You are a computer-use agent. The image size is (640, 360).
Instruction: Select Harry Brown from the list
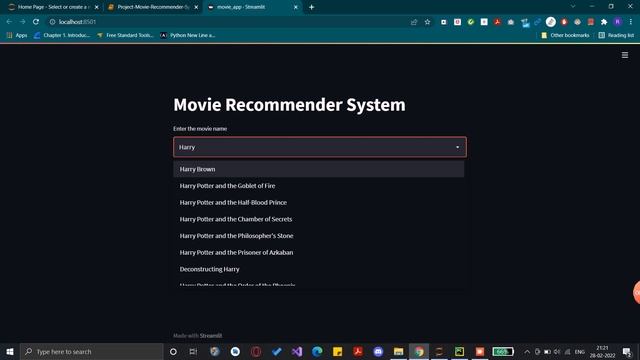pos(318,169)
